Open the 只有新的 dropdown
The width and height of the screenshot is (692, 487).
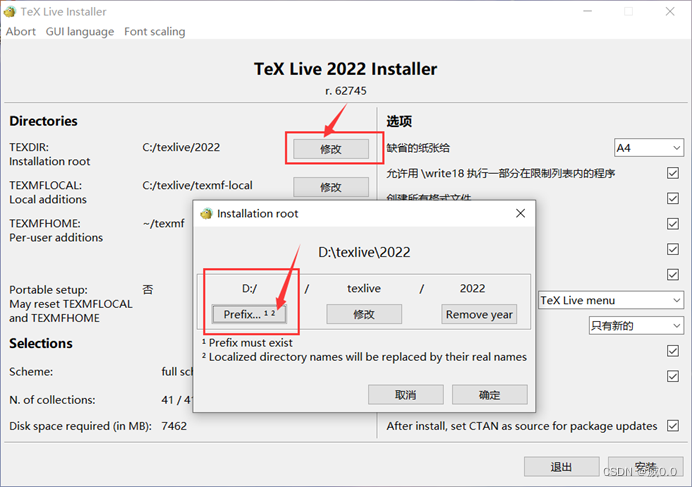(636, 326)
